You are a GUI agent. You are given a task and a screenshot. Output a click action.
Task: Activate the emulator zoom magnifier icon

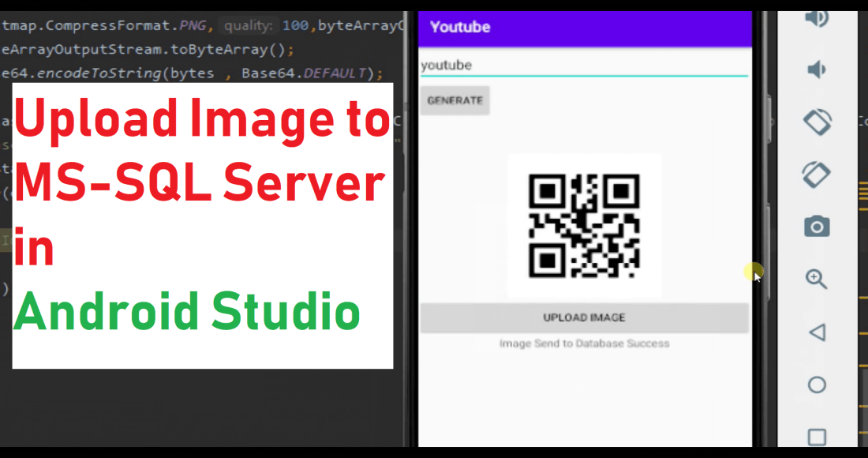(x=817, y=279)
